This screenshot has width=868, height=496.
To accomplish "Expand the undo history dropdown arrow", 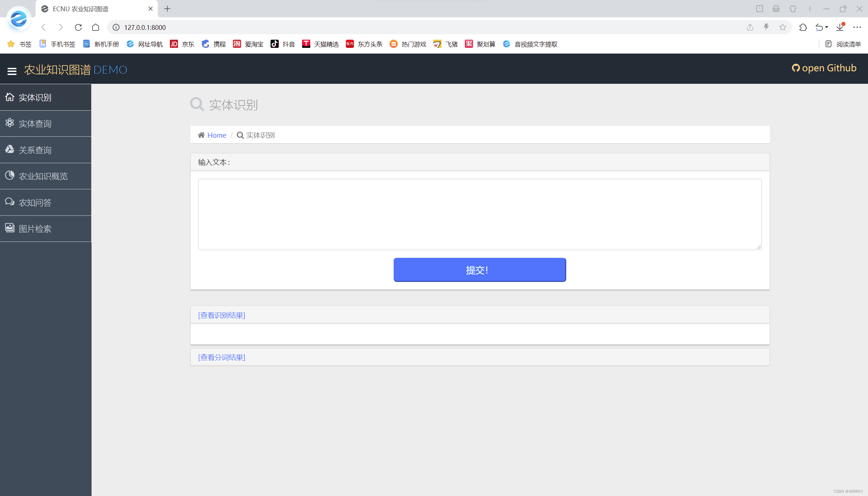I will pos(827,27).
